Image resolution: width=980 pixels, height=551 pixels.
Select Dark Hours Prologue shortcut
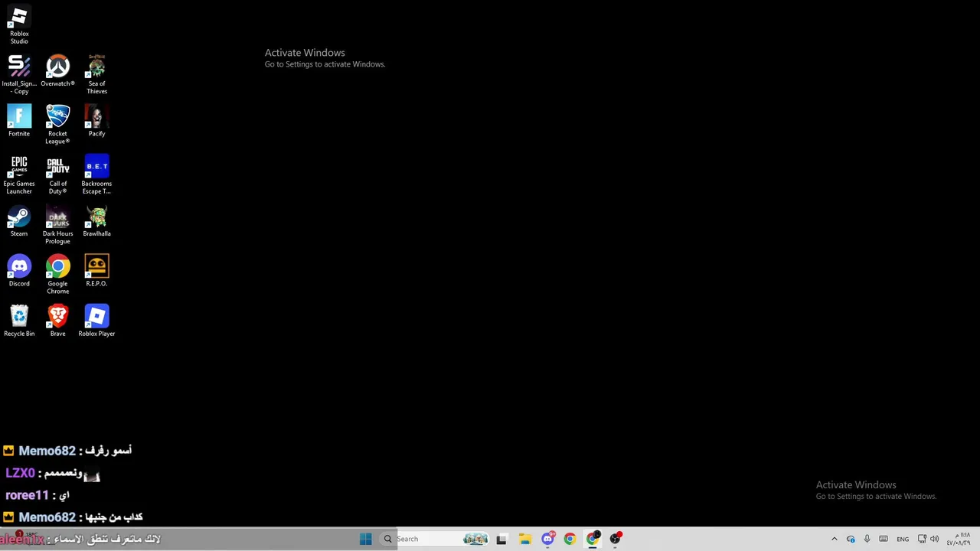[57, 224]
